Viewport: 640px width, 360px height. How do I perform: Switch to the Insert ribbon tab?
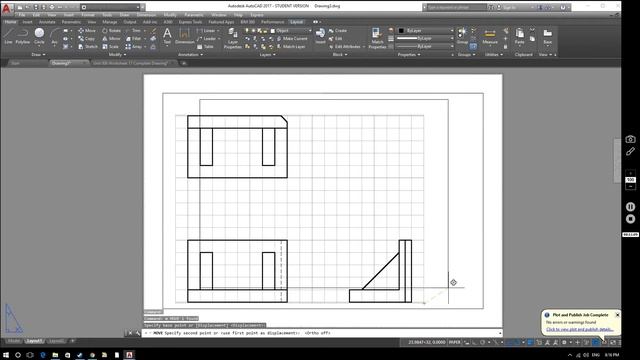tap(27, 22)
